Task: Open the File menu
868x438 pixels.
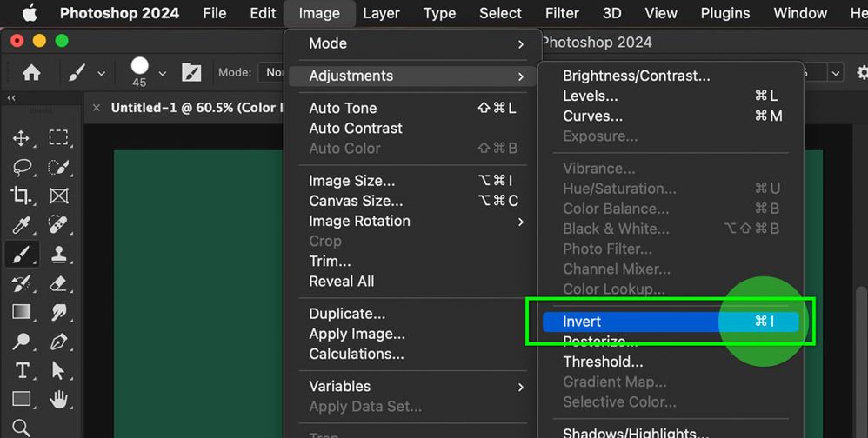Action: [x=214, y=13]
